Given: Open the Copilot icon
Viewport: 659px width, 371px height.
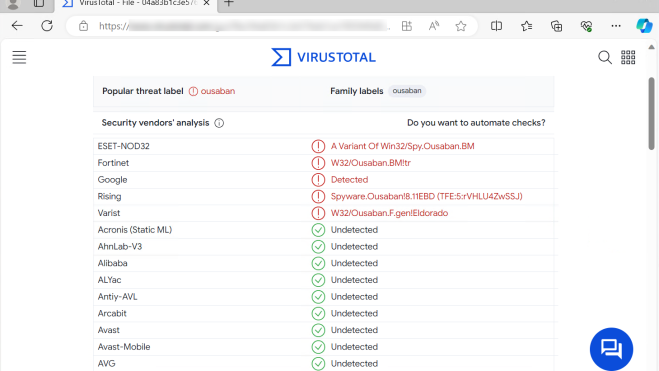Looking at the screenshot, I should (644, 26).
